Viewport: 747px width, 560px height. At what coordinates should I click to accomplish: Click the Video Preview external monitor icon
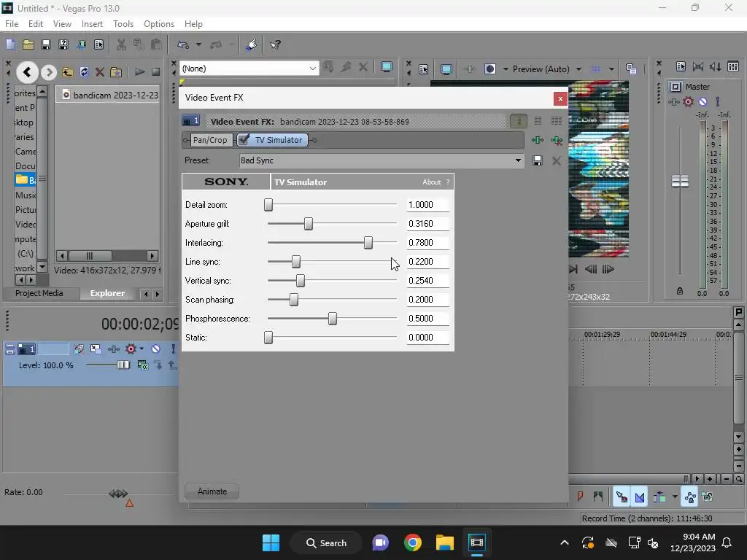tap(446, 69)
